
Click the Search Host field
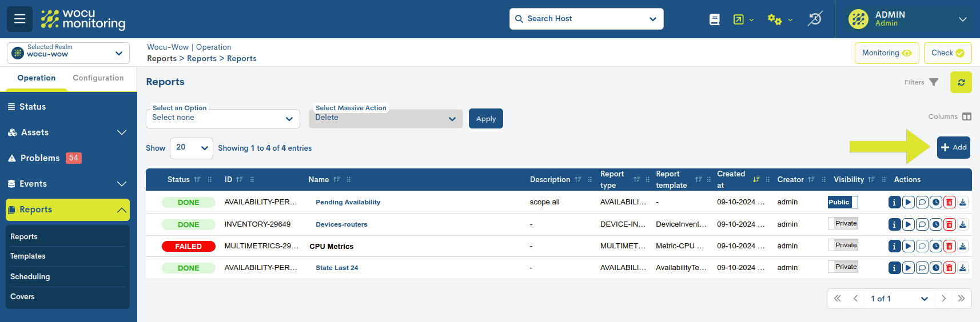coord(586,19)
